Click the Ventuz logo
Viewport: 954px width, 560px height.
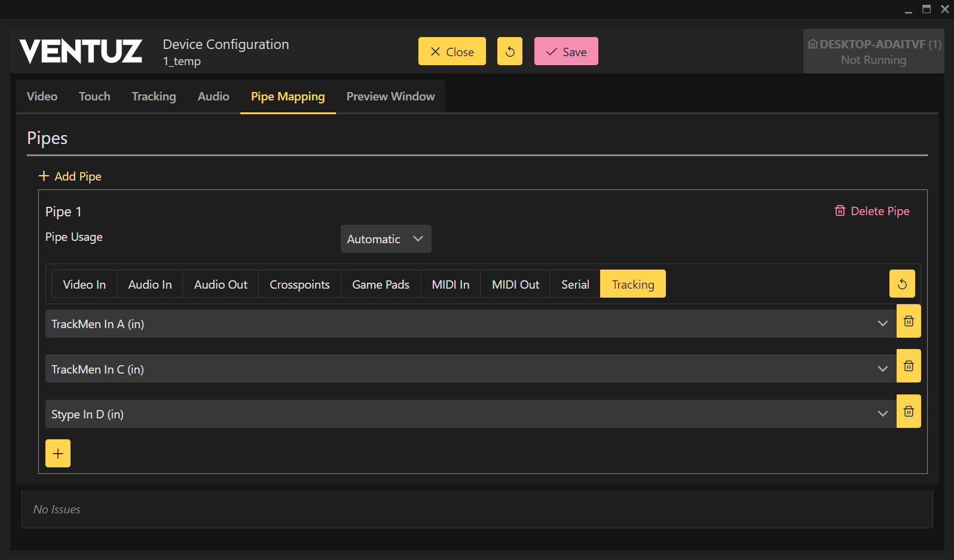(81, 51)
